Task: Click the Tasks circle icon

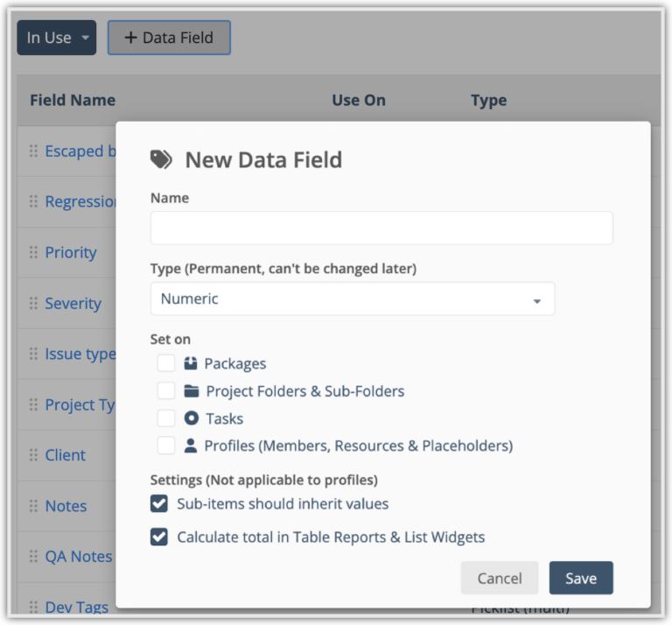Action: [x=192, y=418]
